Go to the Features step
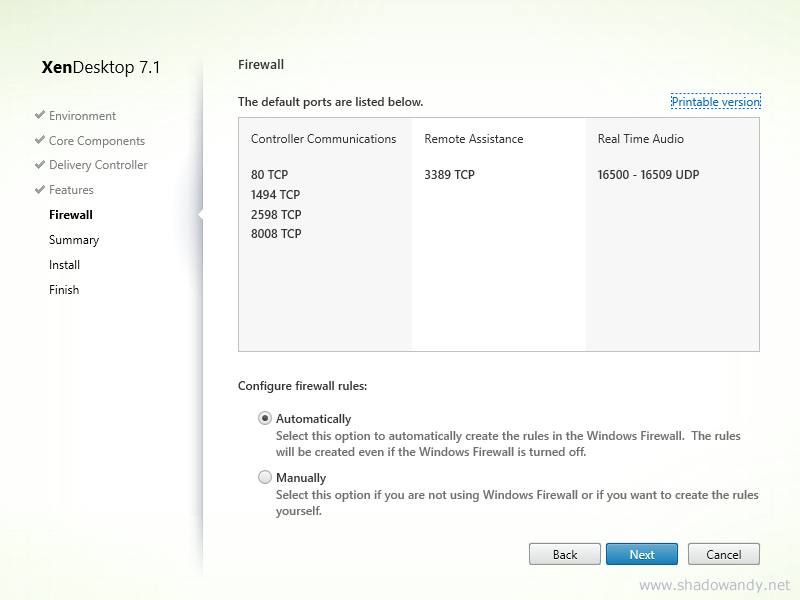The width and height of the screenshot is (800, 600). (71, 190)
